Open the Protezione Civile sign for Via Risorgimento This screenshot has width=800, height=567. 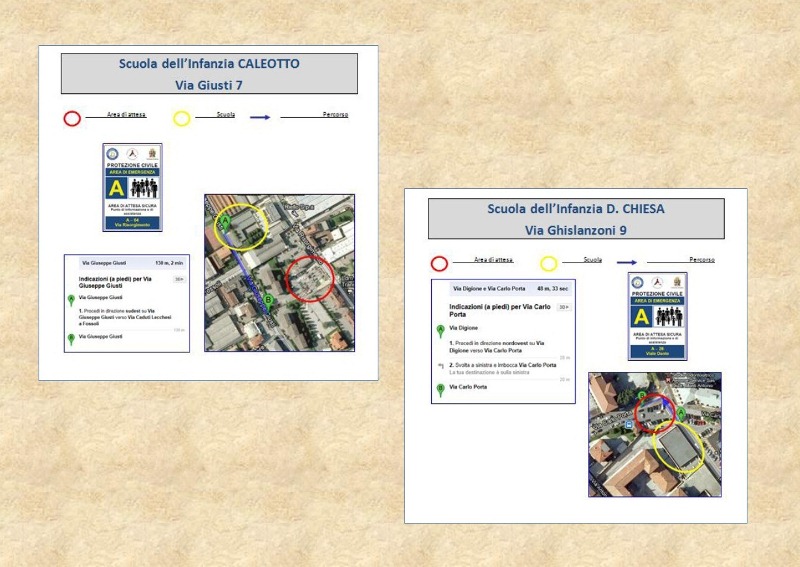click(132, 187)
